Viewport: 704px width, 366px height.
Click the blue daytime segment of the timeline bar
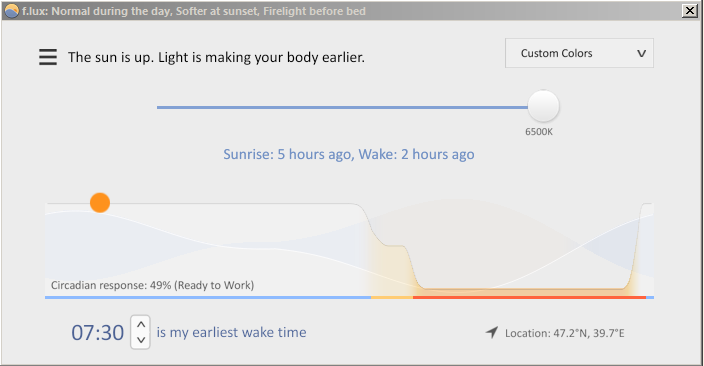[208, 297]
